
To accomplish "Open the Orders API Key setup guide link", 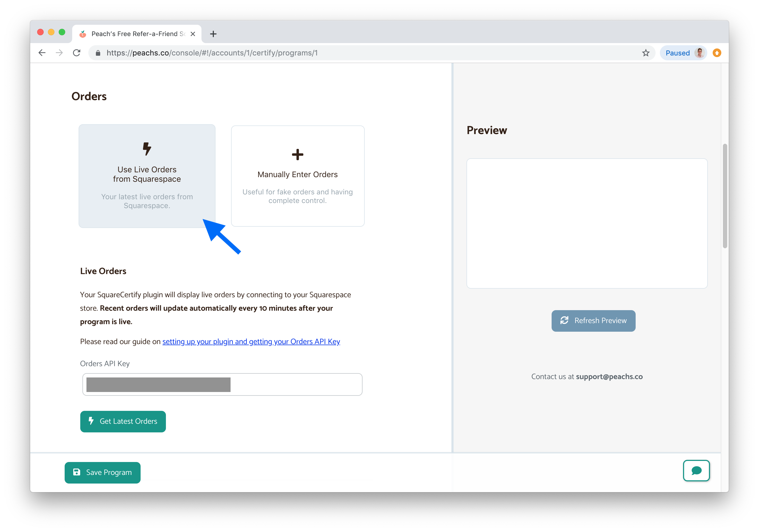I will (251, 342).
